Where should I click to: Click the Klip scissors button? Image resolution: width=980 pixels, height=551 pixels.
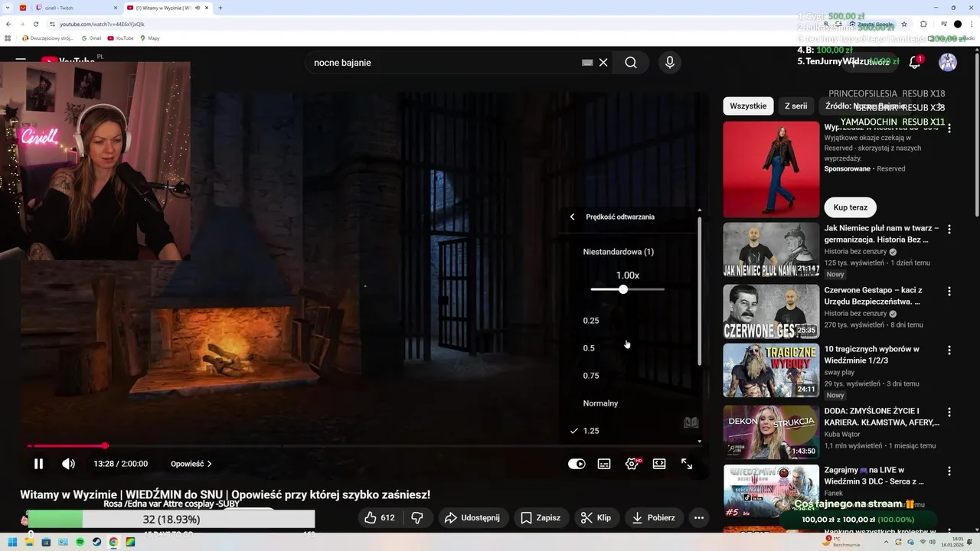596,517
